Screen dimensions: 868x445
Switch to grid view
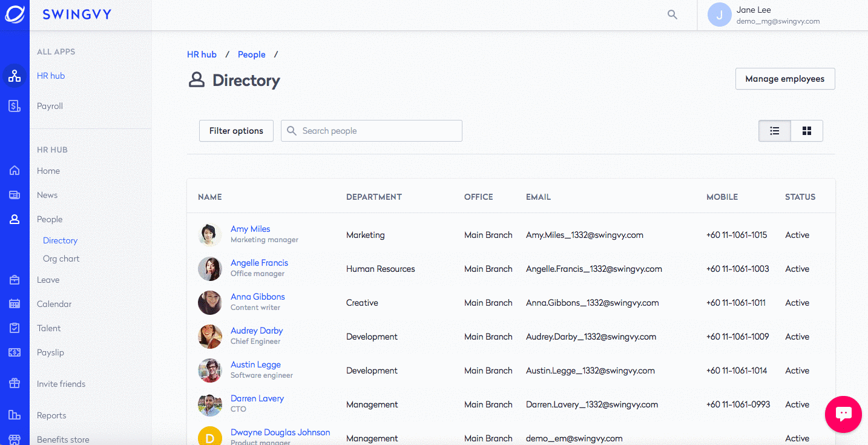(x=807, y=131)
